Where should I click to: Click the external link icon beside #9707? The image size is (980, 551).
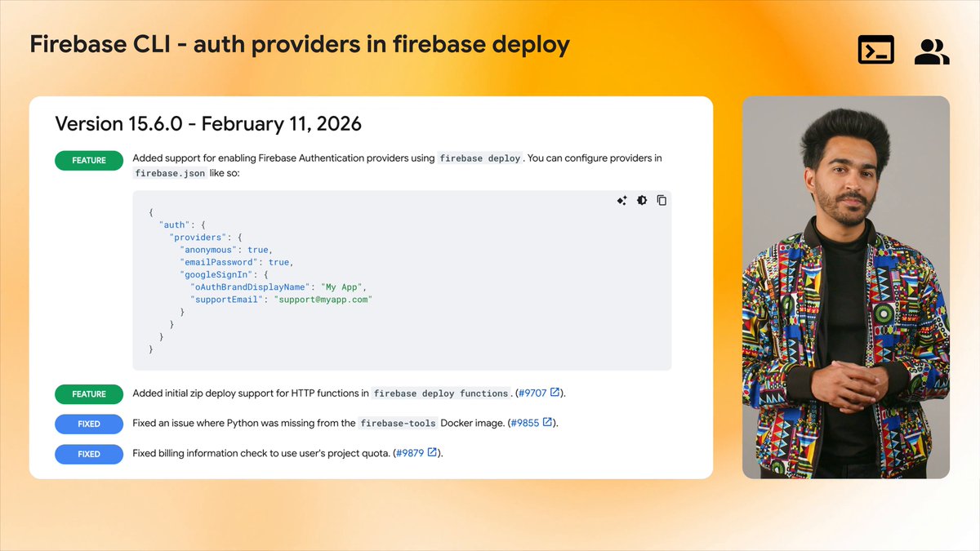pos(555,393)
